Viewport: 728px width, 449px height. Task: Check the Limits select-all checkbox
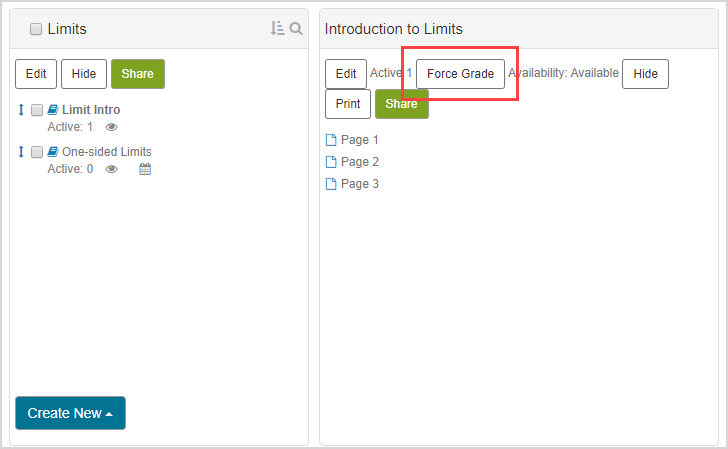point(36,29)
